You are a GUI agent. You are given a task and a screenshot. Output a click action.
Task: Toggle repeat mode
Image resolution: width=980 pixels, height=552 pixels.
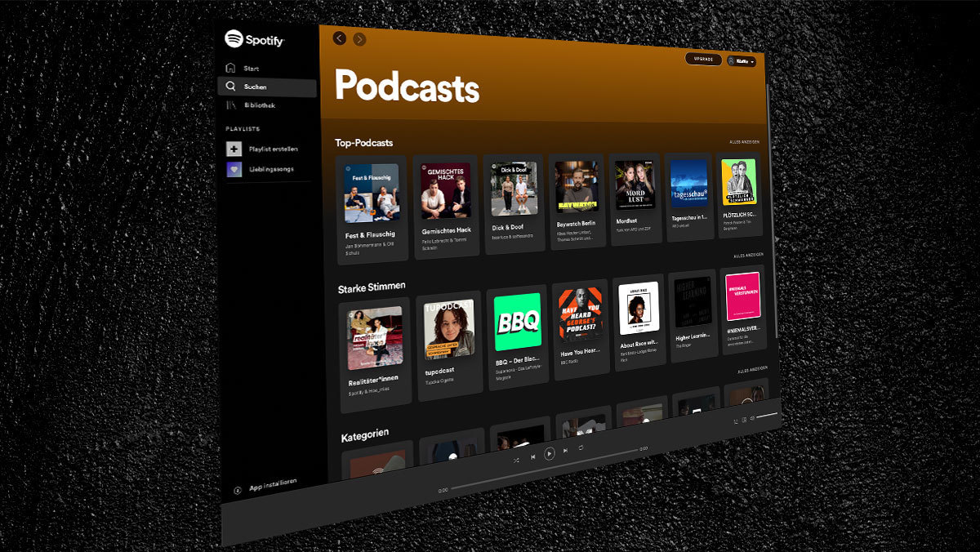(581, 448)
